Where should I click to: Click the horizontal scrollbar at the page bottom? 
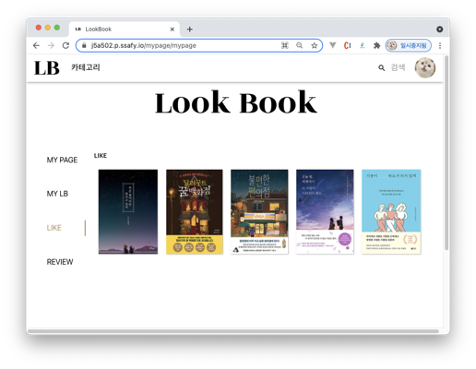click(233, 331)
